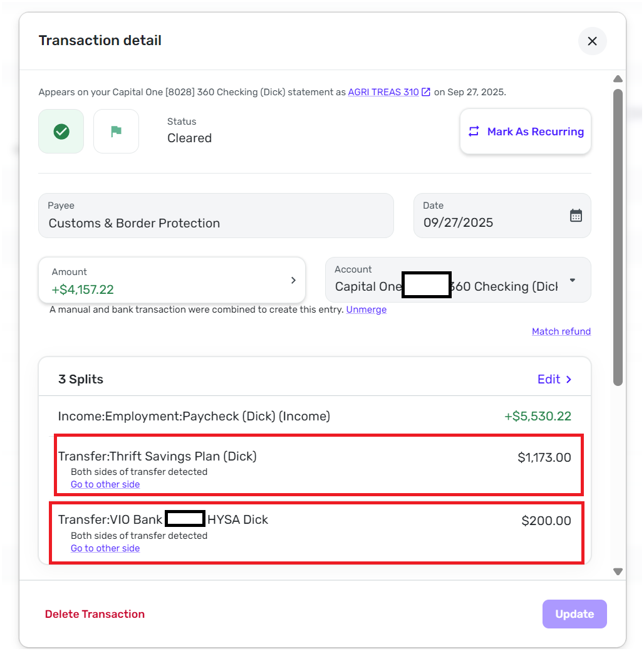Open Edit for the 3 Splits

pos(554,379)
